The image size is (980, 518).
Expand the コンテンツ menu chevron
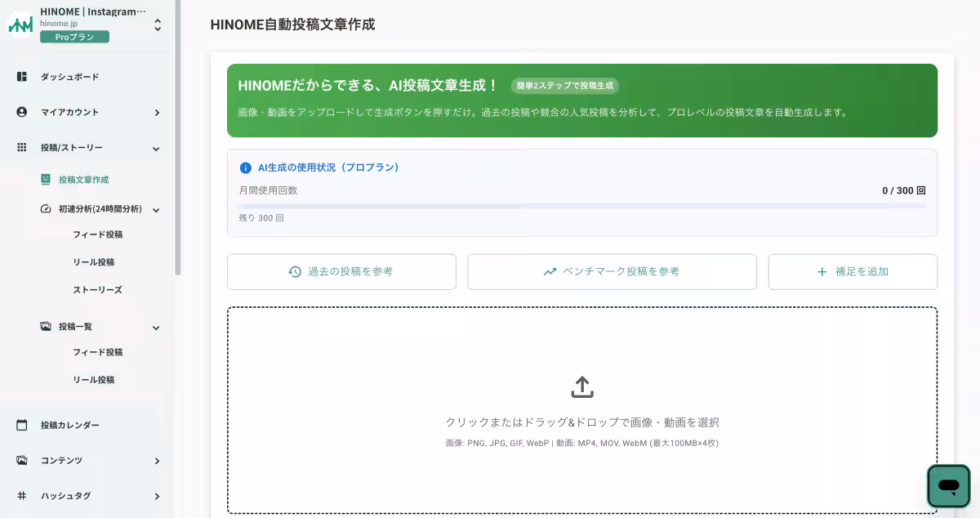tap(156, 461)
